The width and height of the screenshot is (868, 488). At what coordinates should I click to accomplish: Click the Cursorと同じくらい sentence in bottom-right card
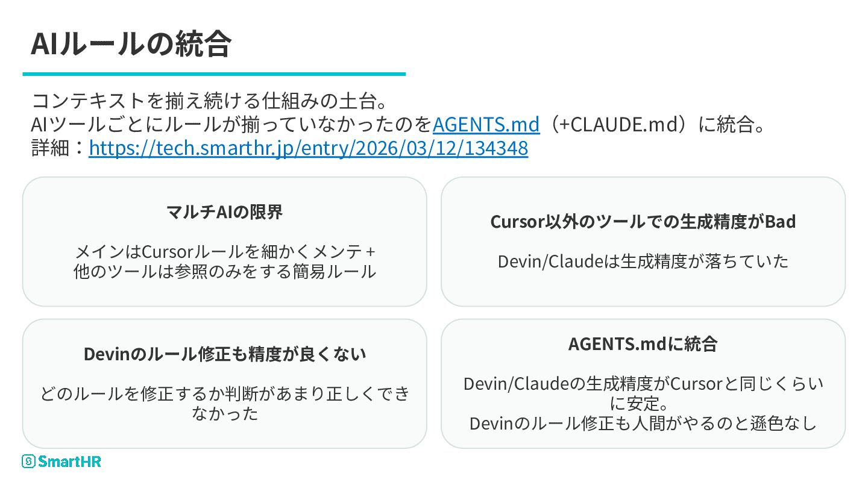click(643, 383)
